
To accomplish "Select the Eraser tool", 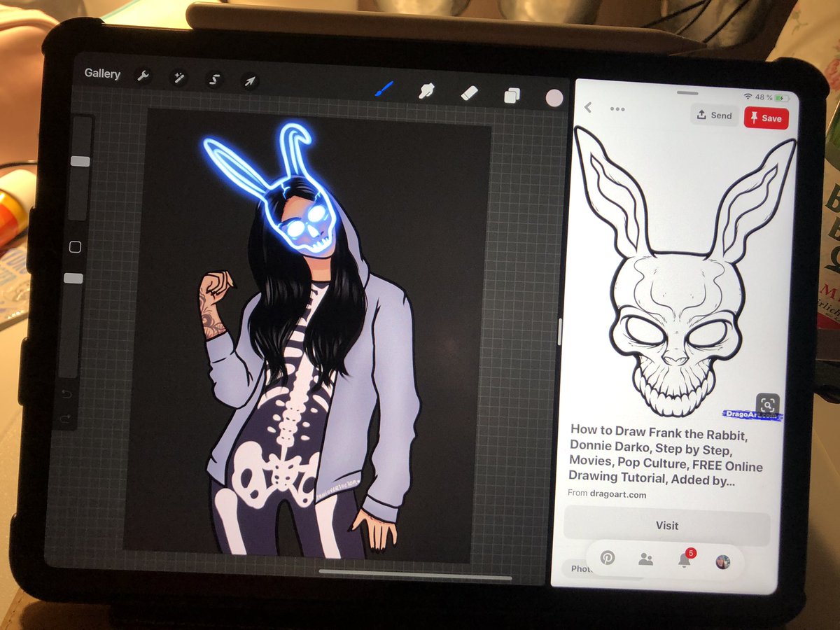I will pyautogui.click(x=470, y=91).
